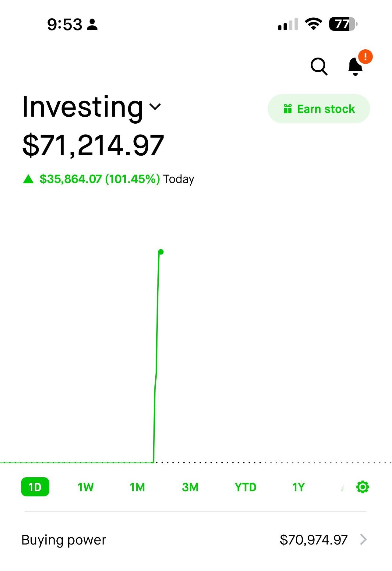Tap the green dot on the chart line
The width and height of the screenshot is (392, 571).
click(161, 252)
